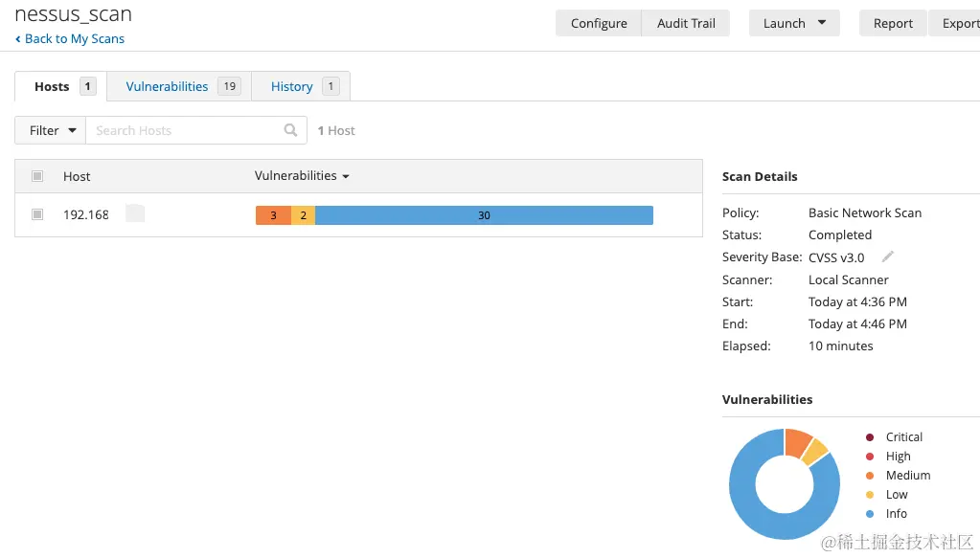Viewport: 980px width, 558px height.
Task: Click the Export button
Action: (x=956, y=23)
